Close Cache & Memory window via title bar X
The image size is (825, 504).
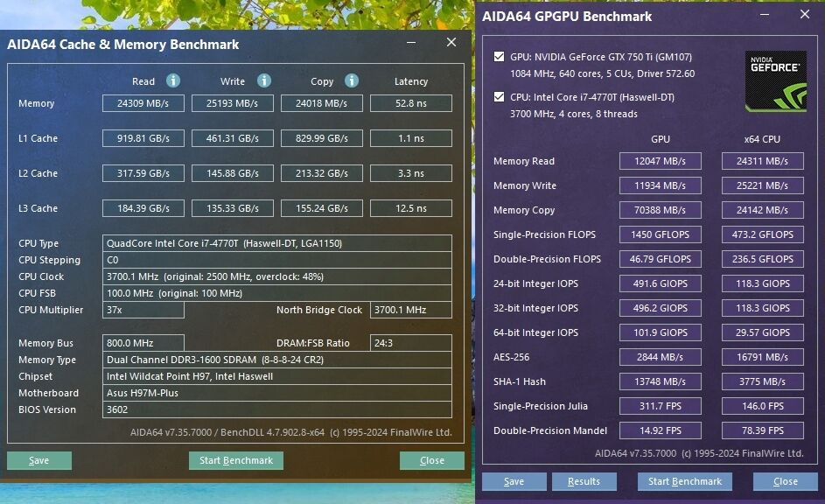tap(451, 43)
